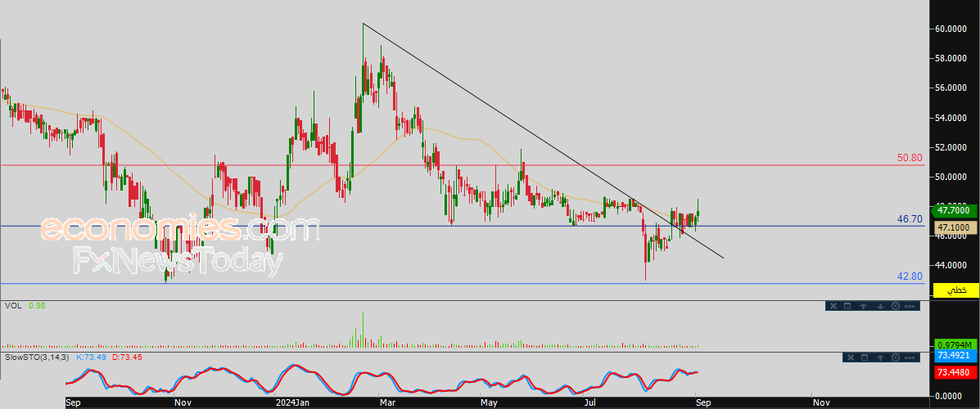
Task: Click the D:73.45 value readout
Action: 126,357
